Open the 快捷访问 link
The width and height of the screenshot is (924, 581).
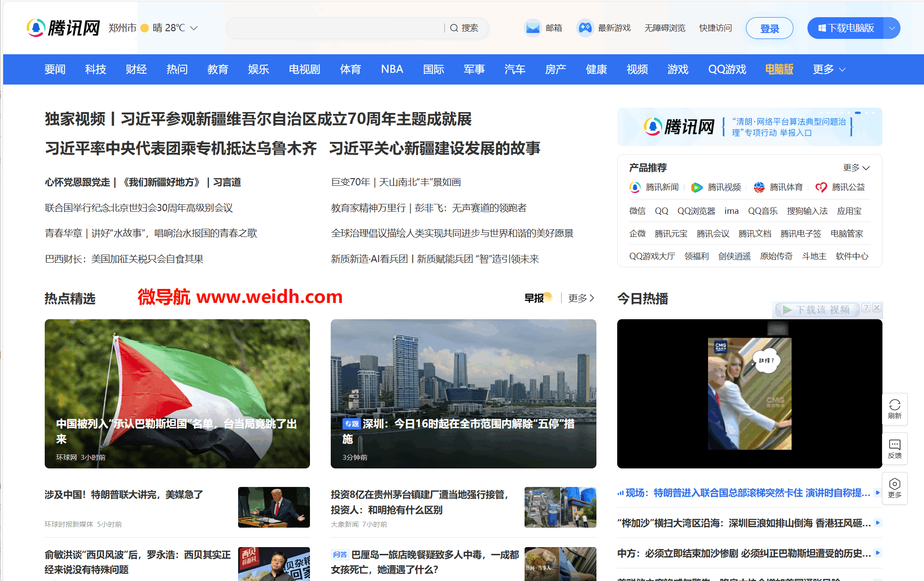tap(716, 28)
